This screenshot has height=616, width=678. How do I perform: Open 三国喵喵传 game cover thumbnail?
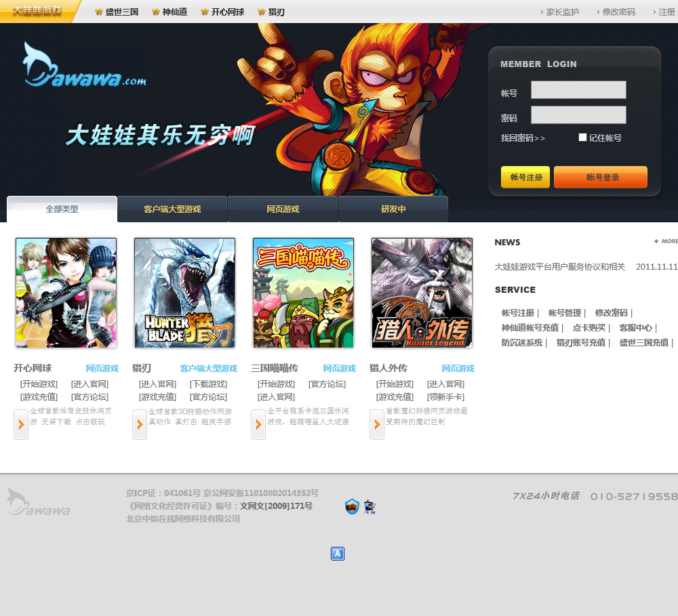pos(304,293)
